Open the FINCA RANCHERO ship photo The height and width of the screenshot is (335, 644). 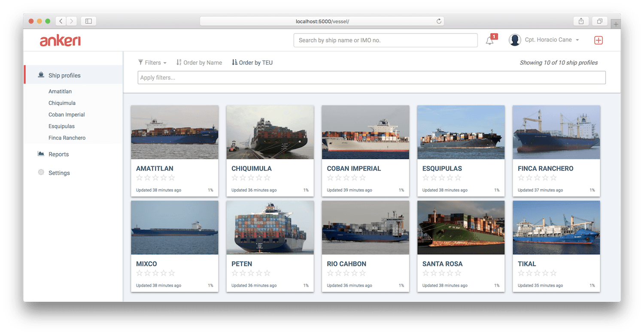[x=556, y=132]
